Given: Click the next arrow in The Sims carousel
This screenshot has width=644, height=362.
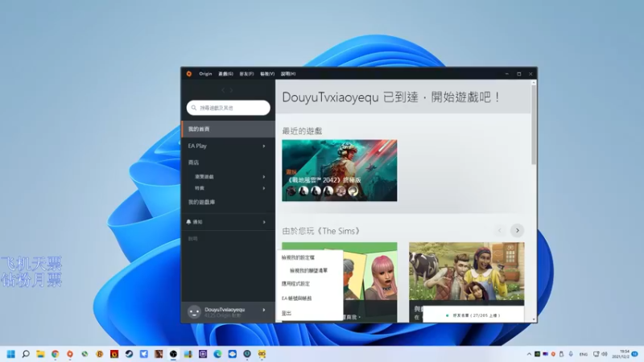Looking at the screenshot, I should 517,231.
